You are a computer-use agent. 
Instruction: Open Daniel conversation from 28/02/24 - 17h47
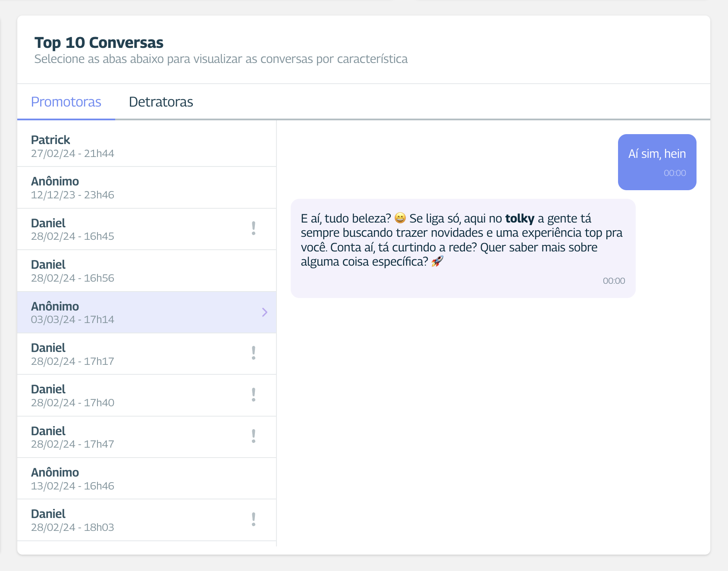tap(147, 437)
